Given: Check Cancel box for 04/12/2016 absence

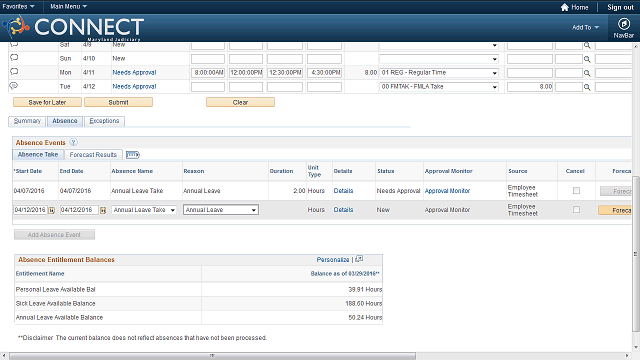Looking at the screenshot, I should coord(576,209).
